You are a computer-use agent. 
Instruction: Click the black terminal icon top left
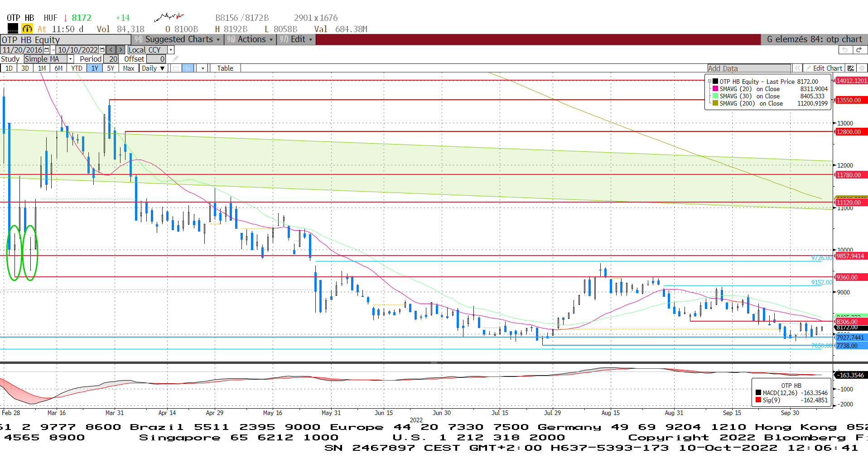13,29
